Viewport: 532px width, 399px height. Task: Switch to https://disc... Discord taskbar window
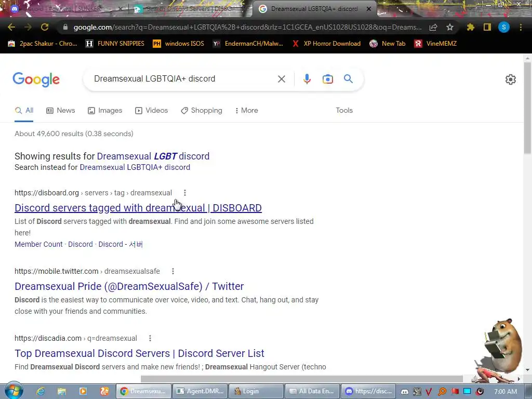click(368, 391)
